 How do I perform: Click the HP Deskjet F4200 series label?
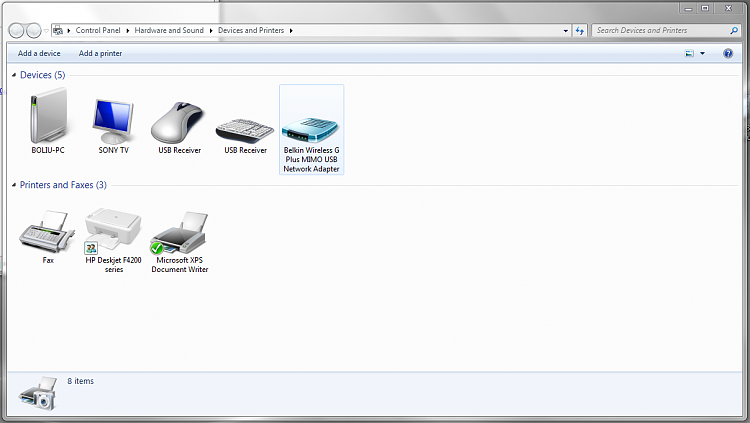113,265
